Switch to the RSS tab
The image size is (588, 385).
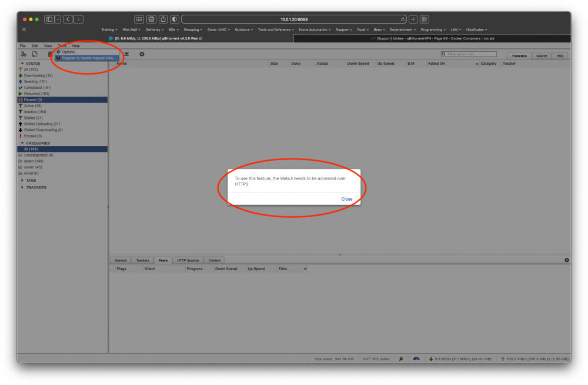560,55
